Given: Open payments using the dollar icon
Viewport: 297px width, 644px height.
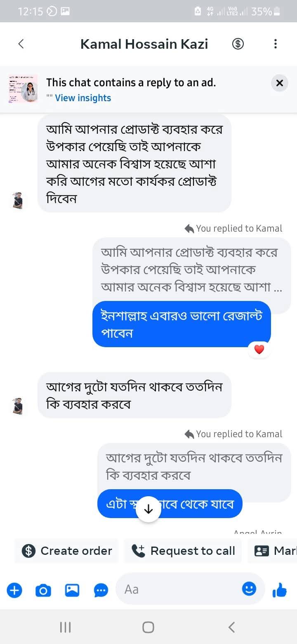Looking at the screenshot, I should (238, 44).
